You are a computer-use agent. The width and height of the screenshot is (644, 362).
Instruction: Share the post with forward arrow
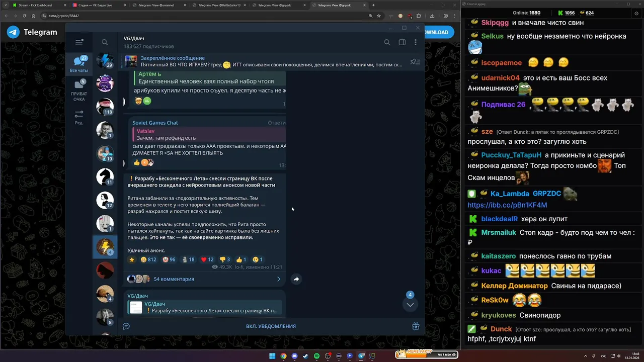coord(296,279)
